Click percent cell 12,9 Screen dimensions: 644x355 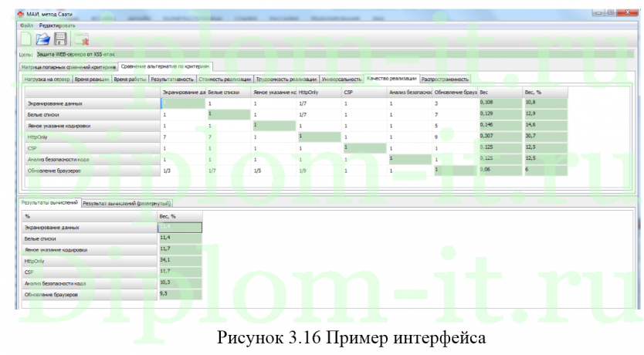[545, 114]
